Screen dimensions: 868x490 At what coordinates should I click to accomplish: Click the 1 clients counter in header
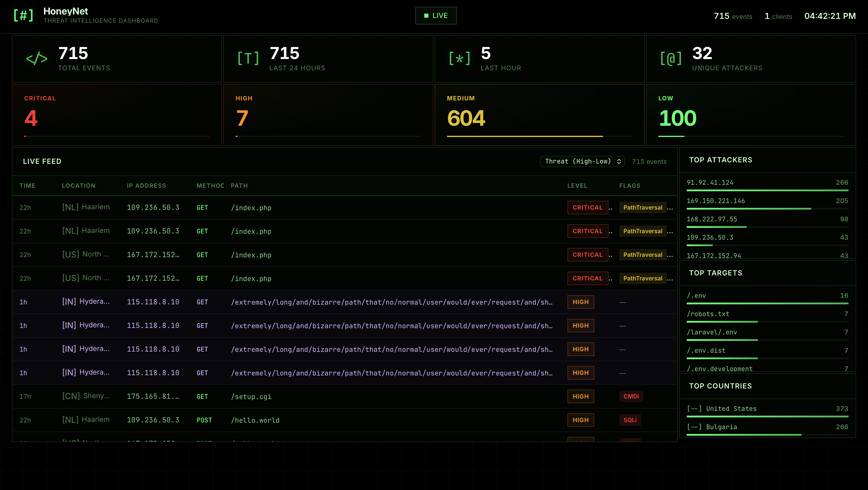point(778,16)
